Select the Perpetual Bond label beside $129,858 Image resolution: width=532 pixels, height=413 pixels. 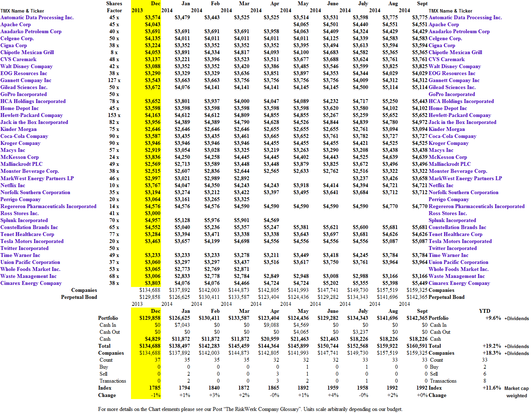click(79, 297)
